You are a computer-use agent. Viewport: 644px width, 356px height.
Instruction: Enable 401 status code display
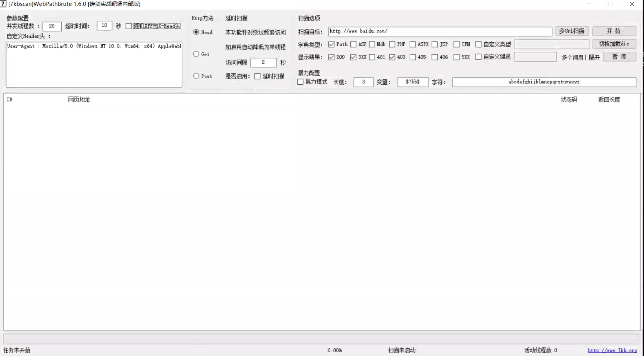tap(372, 57)
